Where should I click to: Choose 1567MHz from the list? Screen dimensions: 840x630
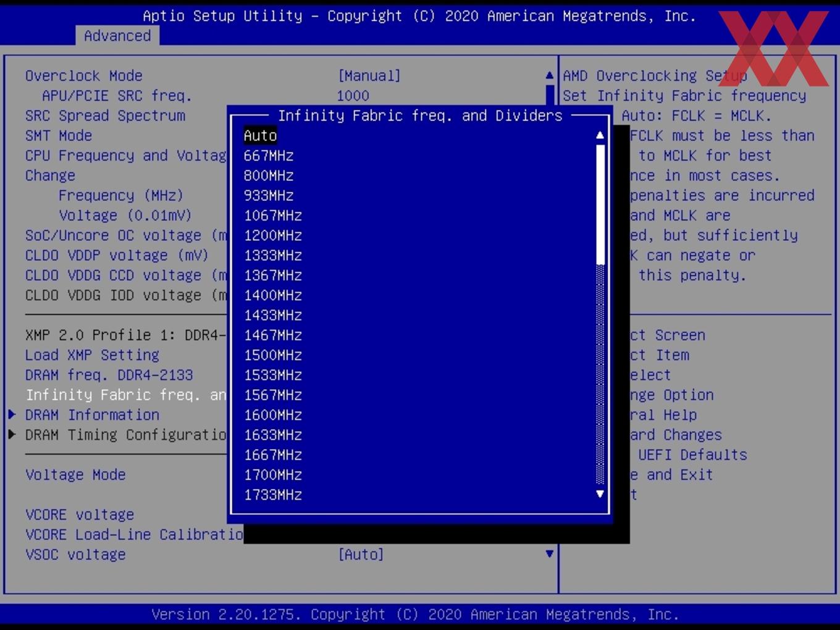click(273, 395)
